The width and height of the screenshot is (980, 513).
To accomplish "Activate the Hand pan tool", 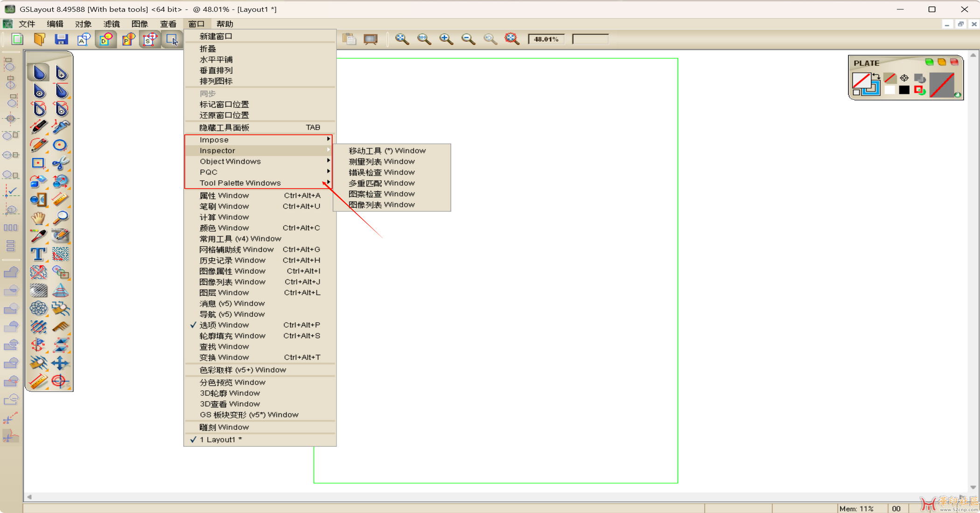I will pyautogui.click(x=38, y=218).
